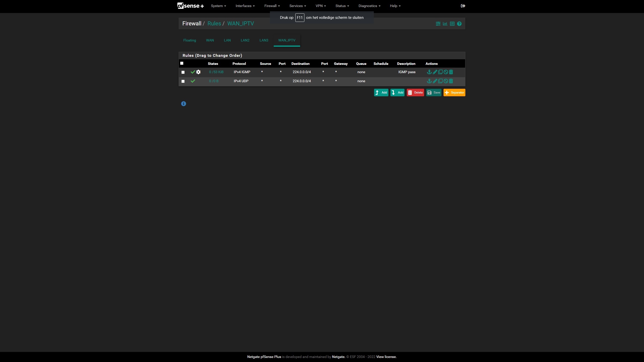
Task: Click the orange Separator button
Action: (454, 93)
